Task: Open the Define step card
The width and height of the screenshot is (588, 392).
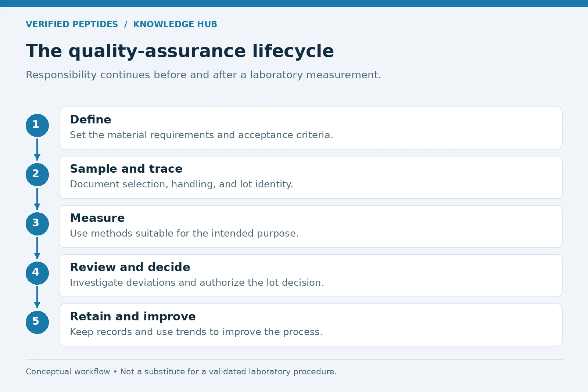Action: [311, 128]
